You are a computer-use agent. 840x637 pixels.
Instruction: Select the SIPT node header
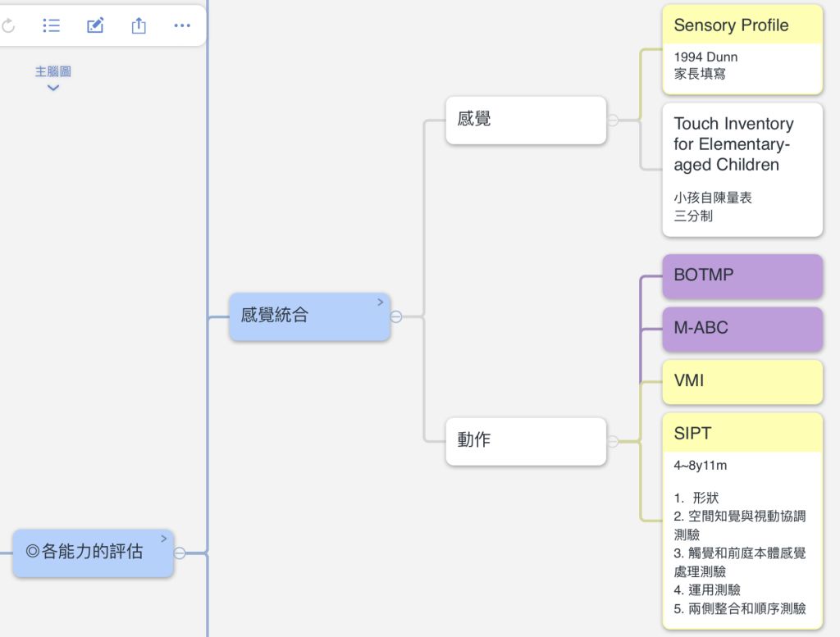(x=742, y=433)
